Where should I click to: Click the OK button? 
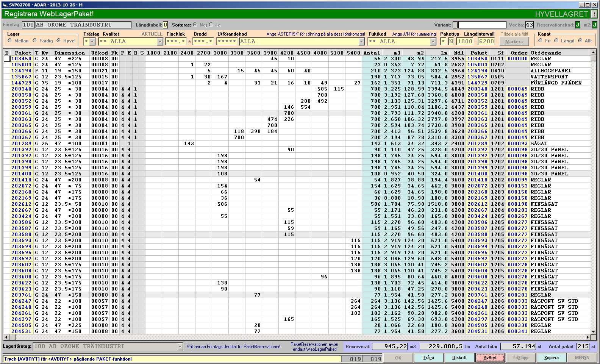tap(398, 358)
